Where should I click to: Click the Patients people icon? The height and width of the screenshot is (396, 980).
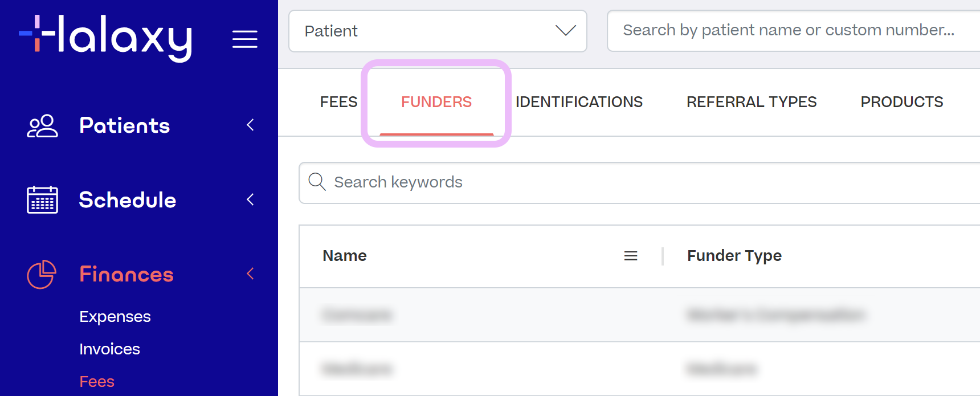coord(42,126)
